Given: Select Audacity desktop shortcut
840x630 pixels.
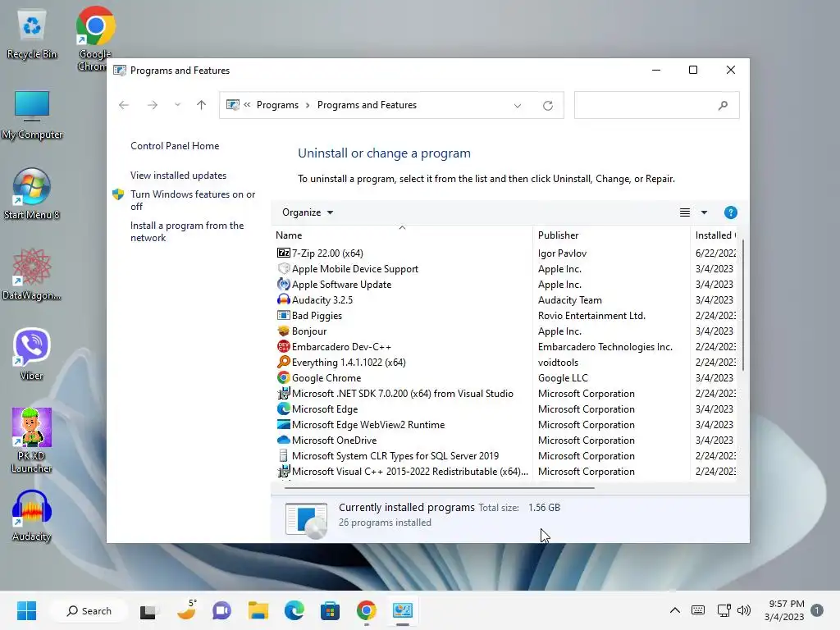Looking at the screenshot, I should [x=32, y=515].
